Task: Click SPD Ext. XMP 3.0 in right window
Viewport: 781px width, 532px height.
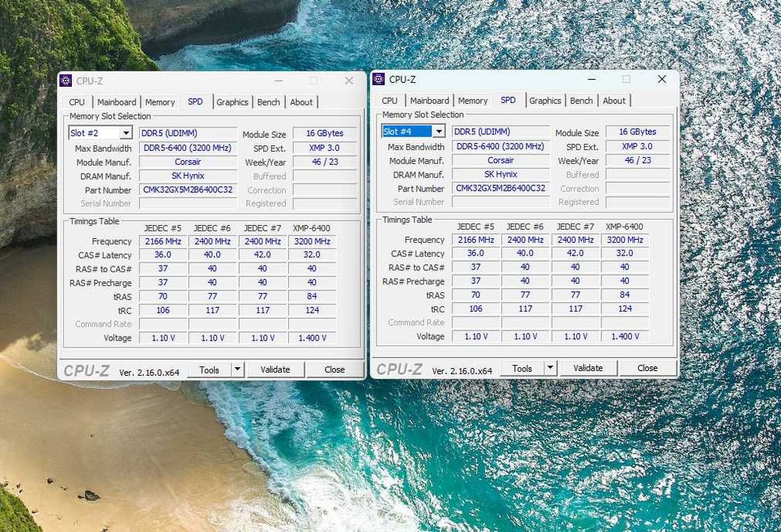Action: click(637, 146)
